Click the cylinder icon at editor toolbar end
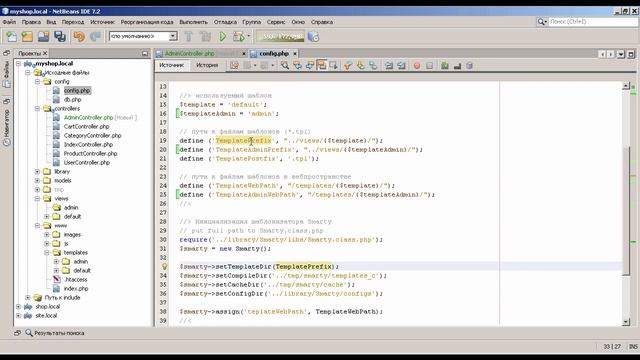 [x=469, y=65]
